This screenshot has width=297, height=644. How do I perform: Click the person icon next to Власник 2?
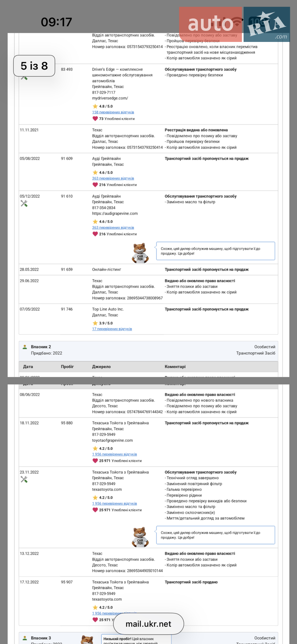[x=25, y=347]
